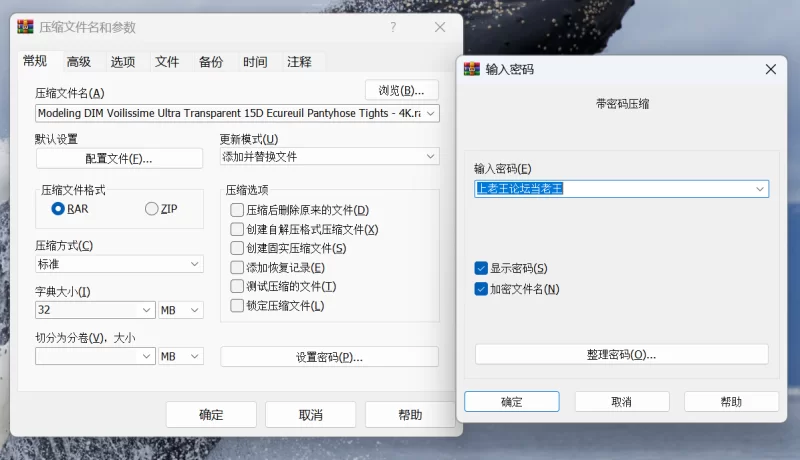
Task: Click the help question mark in the title bar
Action: 393,27
